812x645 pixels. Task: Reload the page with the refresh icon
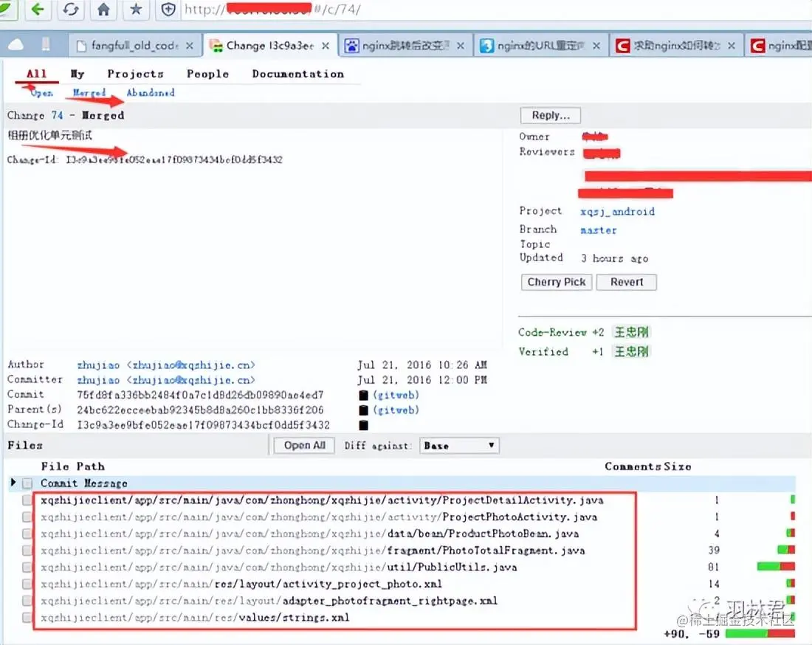click(70, 10)
